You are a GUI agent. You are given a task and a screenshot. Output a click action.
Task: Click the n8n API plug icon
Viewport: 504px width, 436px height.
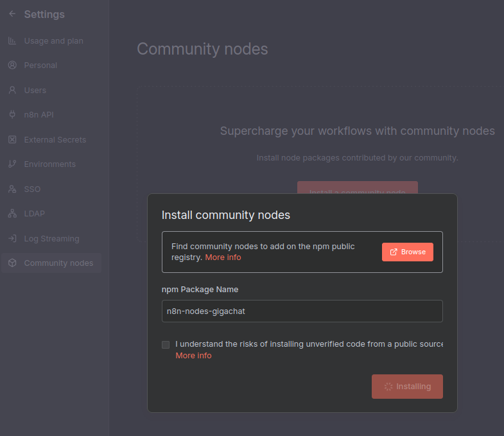[x=12, y=114]
